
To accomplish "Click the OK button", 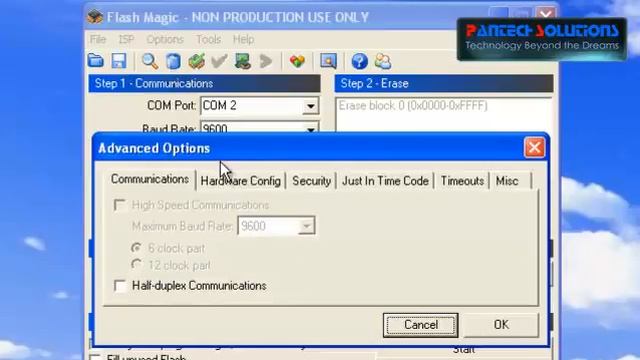I will pyautogui.click(x=501, y=324).
